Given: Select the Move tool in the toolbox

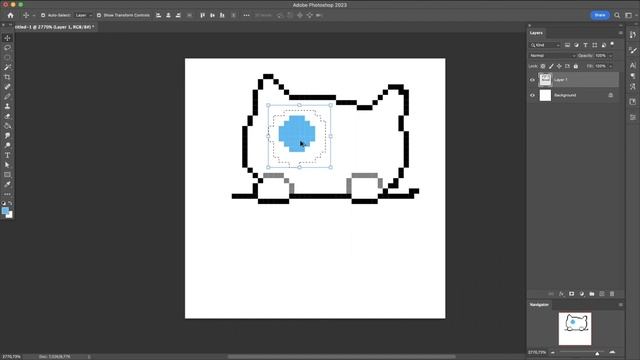Looking at the screenshot, I should click(7, 38).
